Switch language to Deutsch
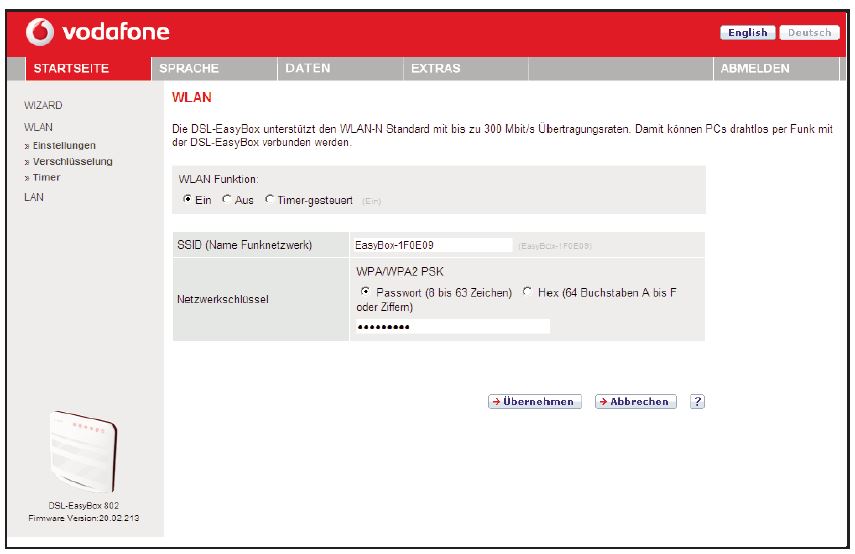855x554 pixels. pos(809,33)
